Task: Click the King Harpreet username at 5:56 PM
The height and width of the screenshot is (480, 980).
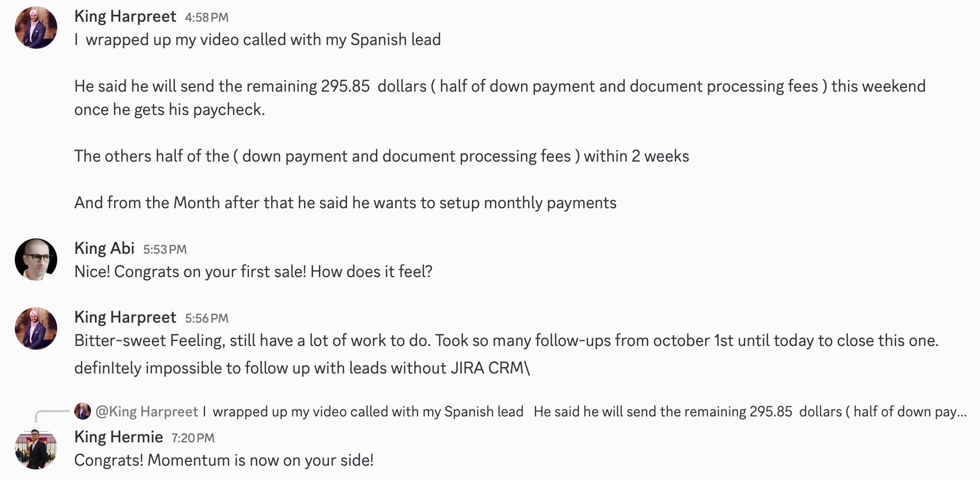Action: pos(125,317)
